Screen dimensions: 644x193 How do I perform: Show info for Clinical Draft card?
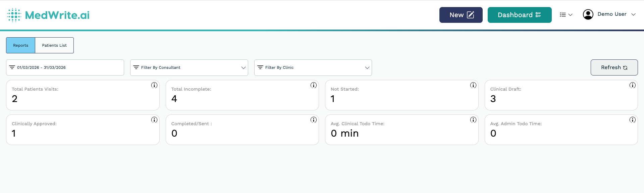pyautogui.click(x=632, y=85)
